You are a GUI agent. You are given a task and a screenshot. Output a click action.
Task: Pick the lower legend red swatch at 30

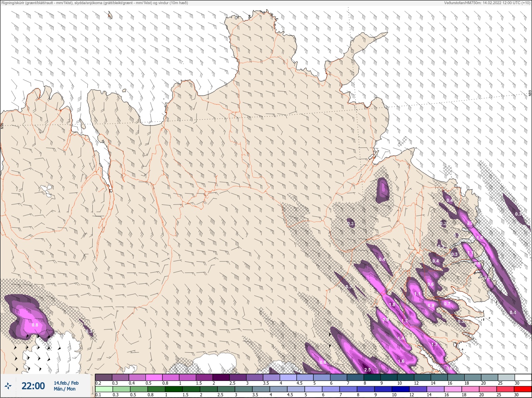(523, 389)
